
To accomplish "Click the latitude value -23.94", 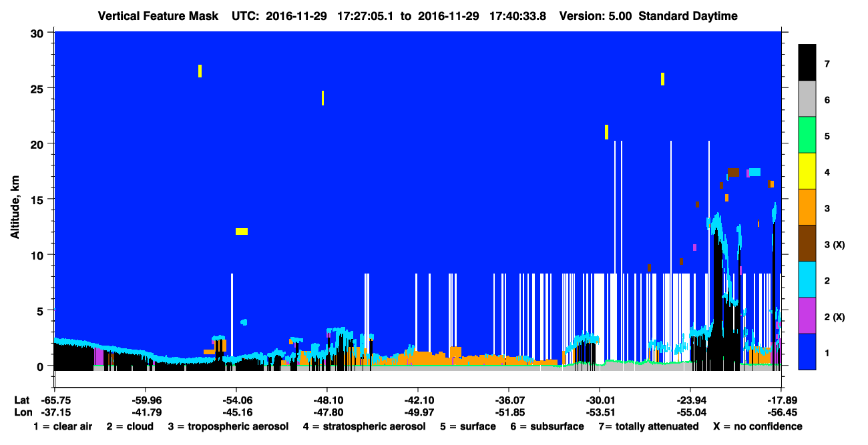I will click(690, 400).
